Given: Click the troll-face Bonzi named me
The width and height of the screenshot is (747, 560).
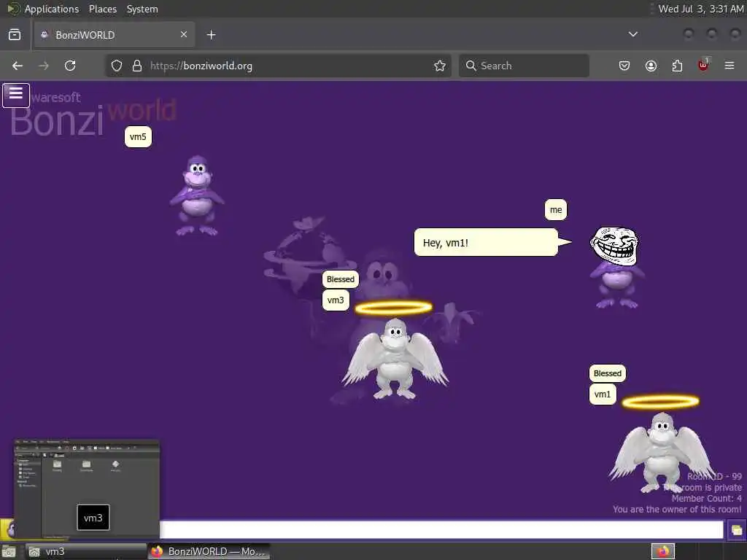Looking at the screenshot, I should [616, 267].
